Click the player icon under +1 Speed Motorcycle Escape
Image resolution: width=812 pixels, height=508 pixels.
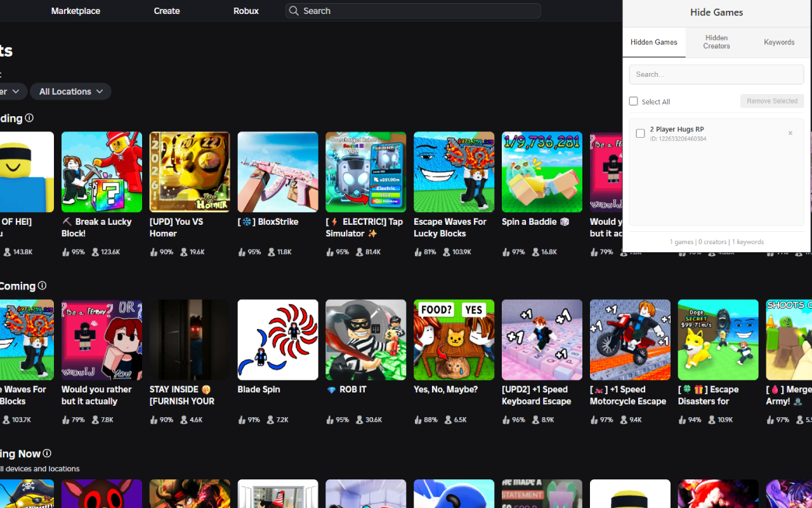(x=624, y=420)
